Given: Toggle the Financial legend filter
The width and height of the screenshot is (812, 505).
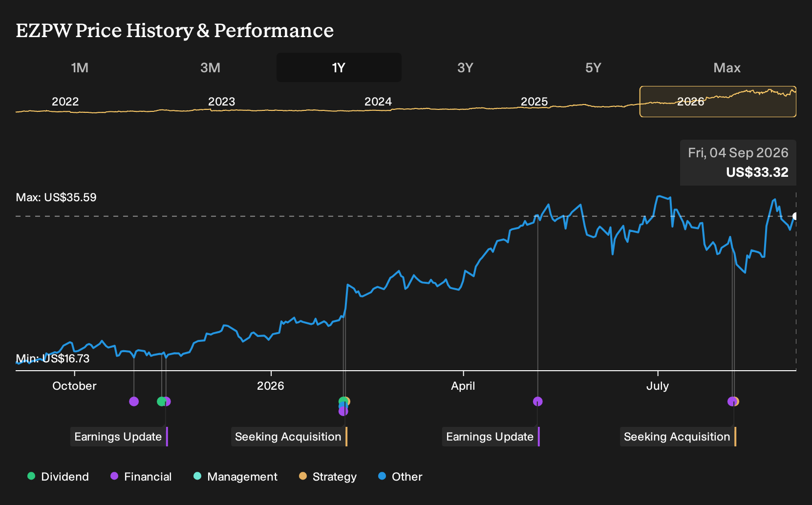Looking at the screenshot, I should 141,477.
